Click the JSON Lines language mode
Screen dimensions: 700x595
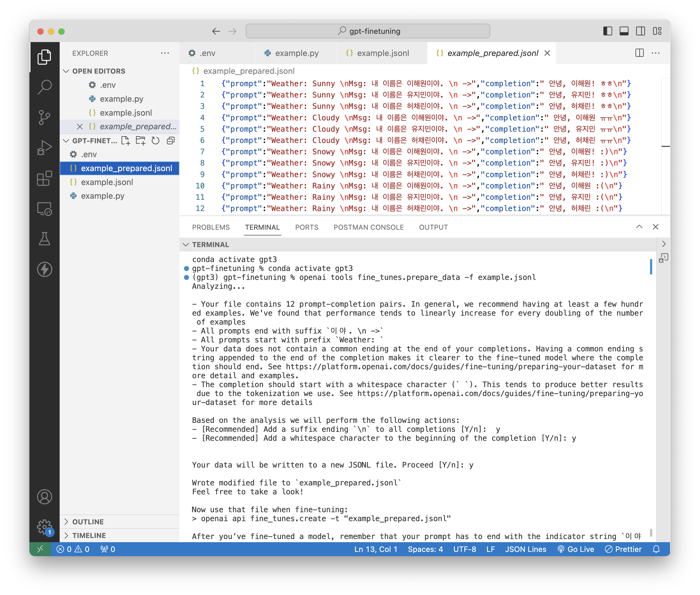click(525, 550)
